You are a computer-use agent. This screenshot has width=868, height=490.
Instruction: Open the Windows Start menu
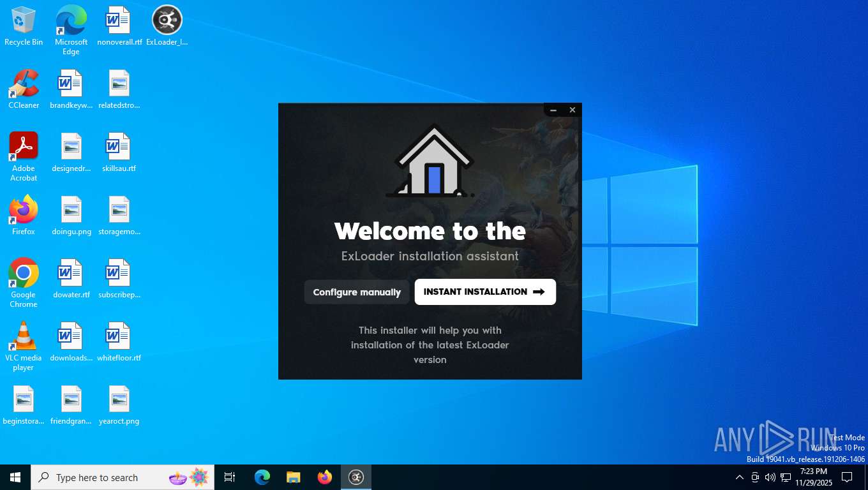click(x=15, y=477)
